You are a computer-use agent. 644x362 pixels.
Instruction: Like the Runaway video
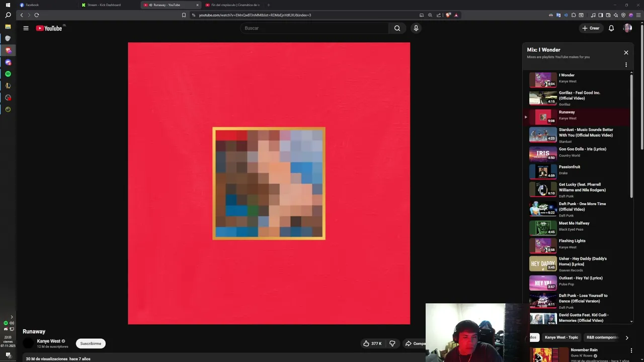[x=372, y=343]
